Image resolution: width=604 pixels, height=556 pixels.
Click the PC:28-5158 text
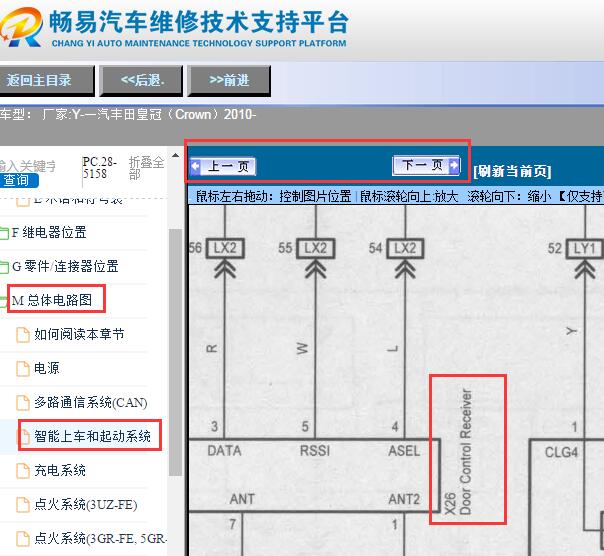point(99,168)
